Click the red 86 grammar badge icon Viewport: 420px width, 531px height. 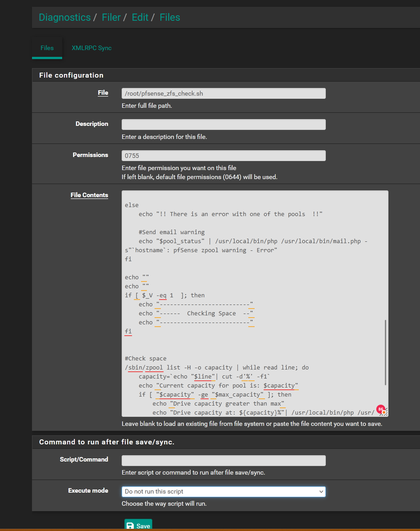[381, 409]
